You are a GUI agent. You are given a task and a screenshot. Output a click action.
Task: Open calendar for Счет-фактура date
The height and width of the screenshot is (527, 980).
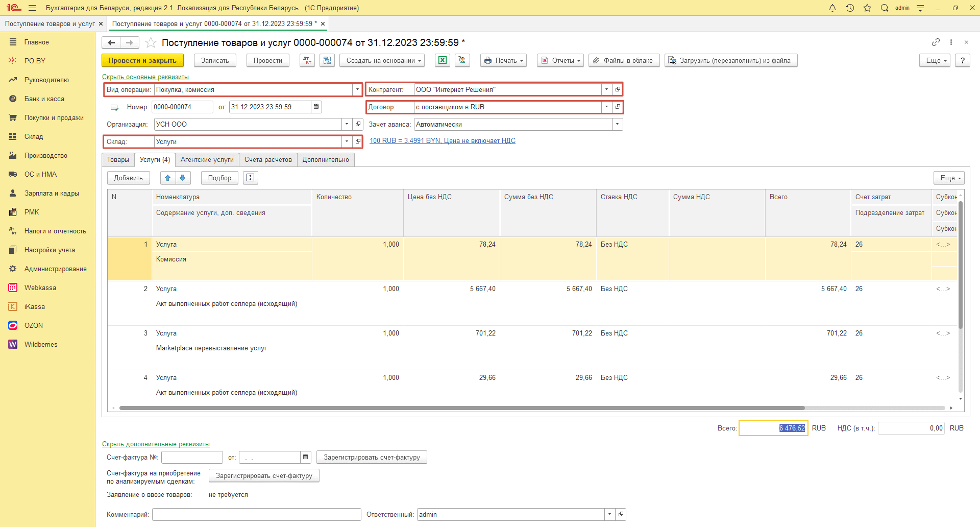click(306, 457)
